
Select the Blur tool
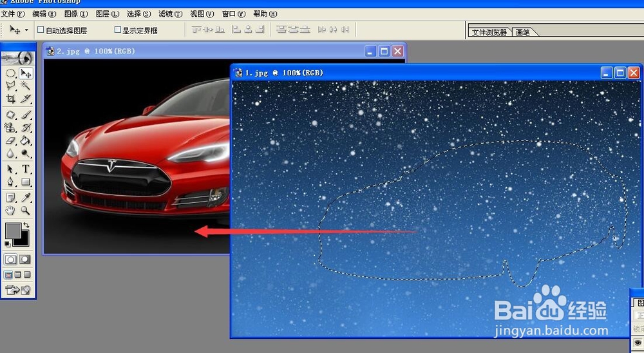coord(10,153)
